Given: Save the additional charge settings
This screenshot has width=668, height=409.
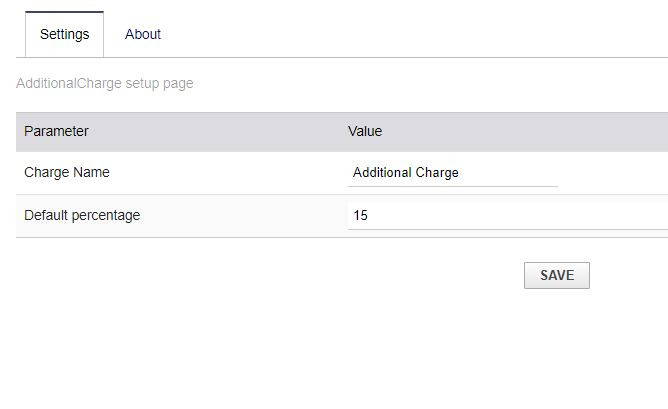Looking at the screenshot, I should (556, 275).
